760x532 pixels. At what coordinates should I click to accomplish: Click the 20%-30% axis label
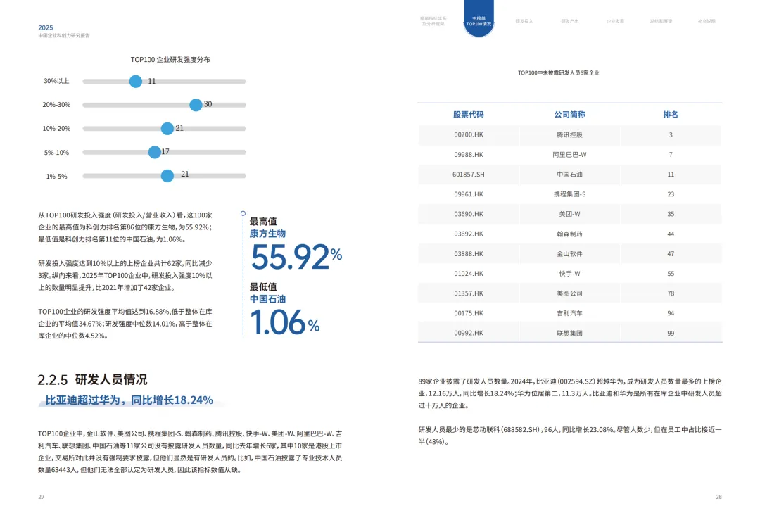(56, 105)
